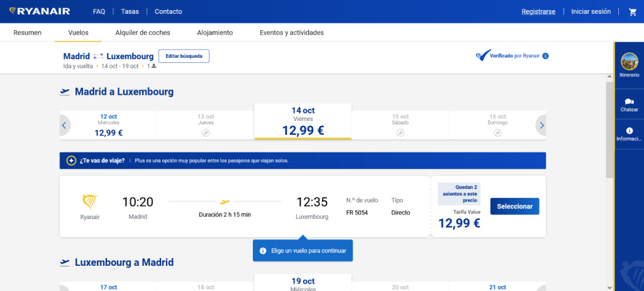
Task: Open the Información sidebar icon
Action: click(629, 130)
